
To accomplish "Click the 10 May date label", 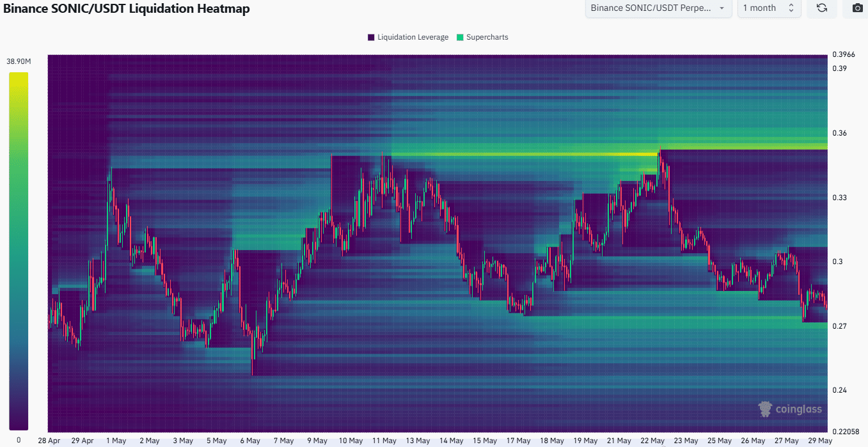I will 351,441.
